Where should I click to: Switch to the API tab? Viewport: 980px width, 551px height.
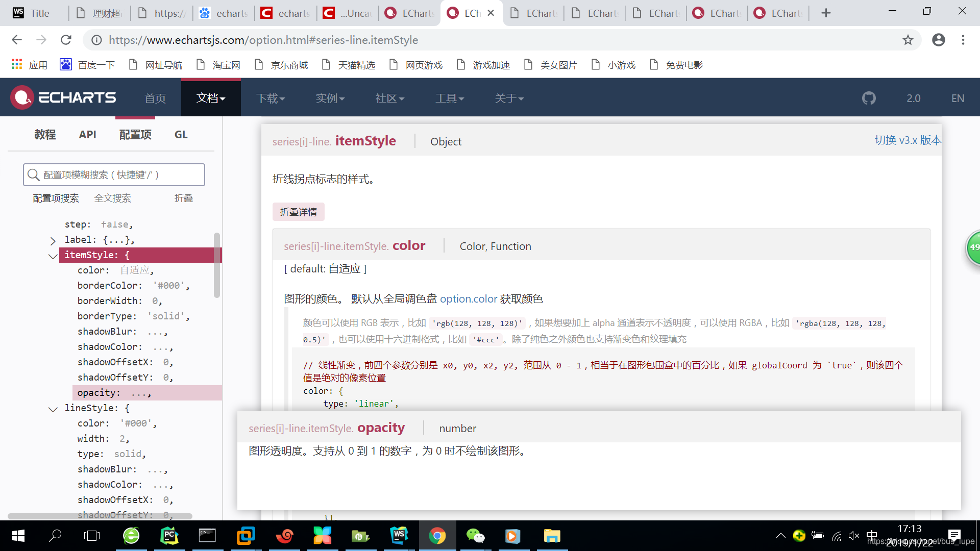(87, 135)
